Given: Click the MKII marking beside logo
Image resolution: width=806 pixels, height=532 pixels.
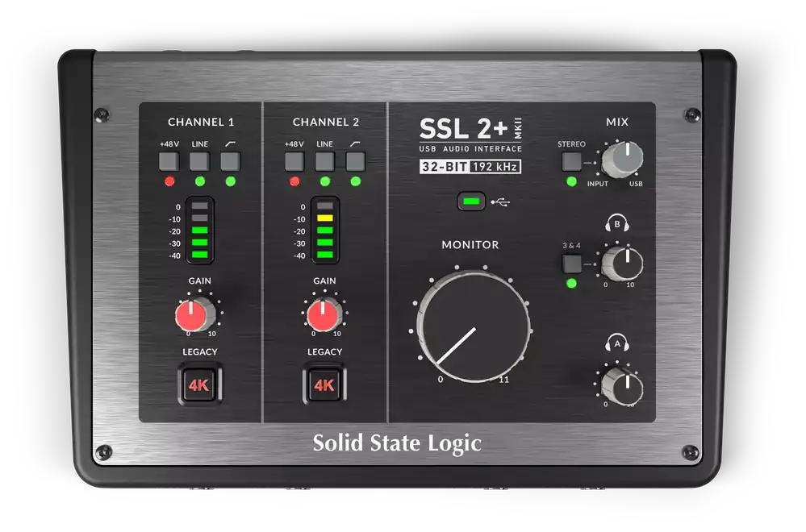Looking at the screenshot, I should (518, 128).
